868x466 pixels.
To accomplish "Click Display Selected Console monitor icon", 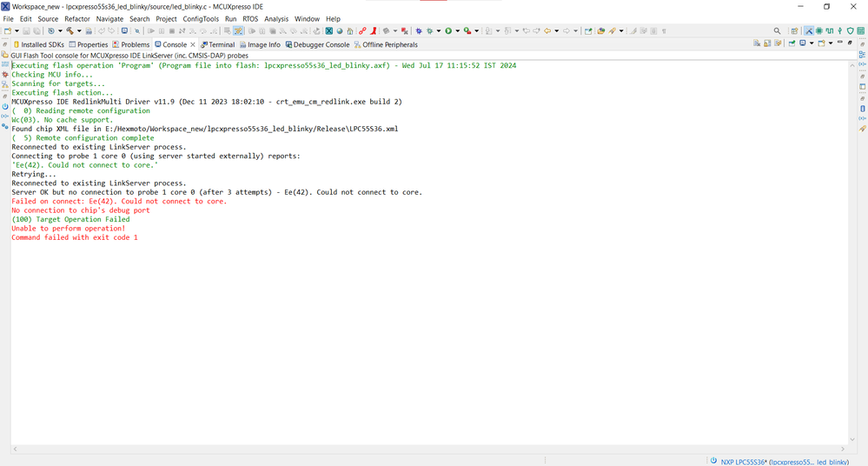I will tap(802, 43).
